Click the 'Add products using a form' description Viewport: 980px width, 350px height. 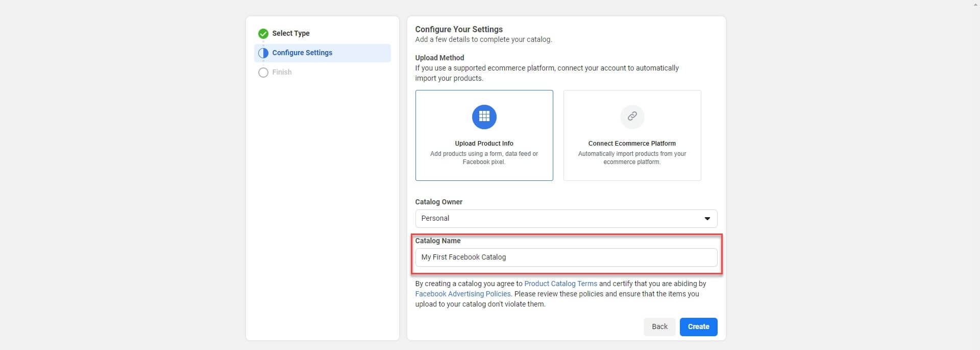484,158
